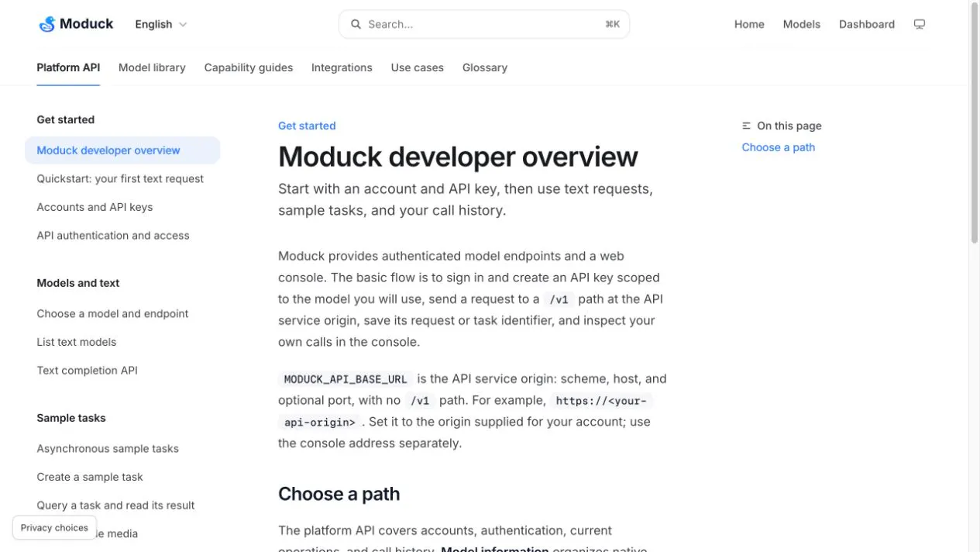This screenshot has width=980, height=552.
Task: Click the page vertical scrollbar thumb
Action: click(x=975, y=124)
